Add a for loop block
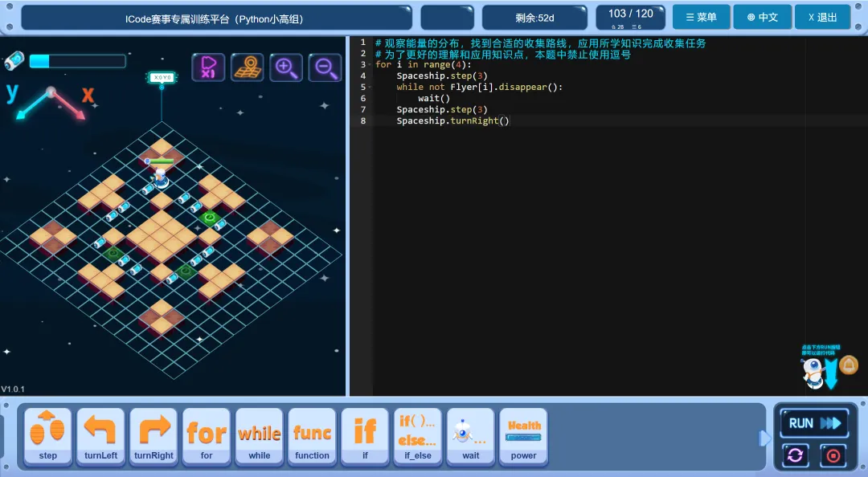The height and width of the screenshot is (477, 868). (x=207, y=437)
